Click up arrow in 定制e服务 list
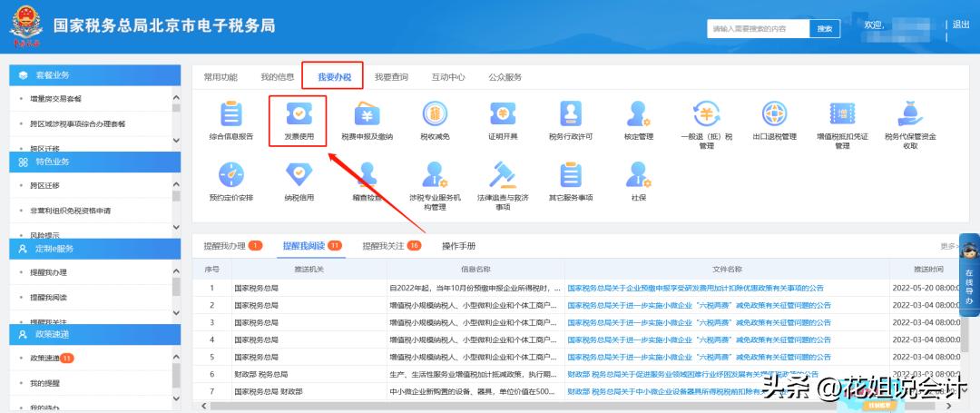Viewport: 980px width, 413px height. (x=176, y=271)
